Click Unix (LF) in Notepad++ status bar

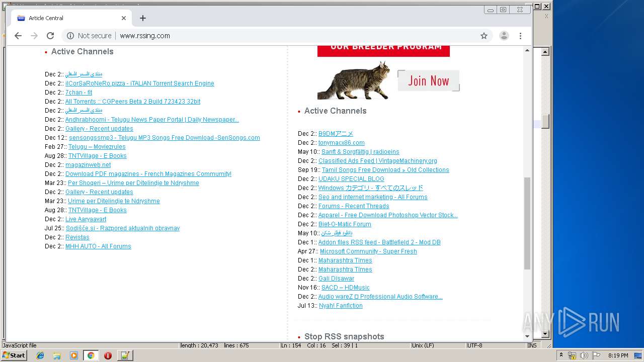click(x=423, y=345)
